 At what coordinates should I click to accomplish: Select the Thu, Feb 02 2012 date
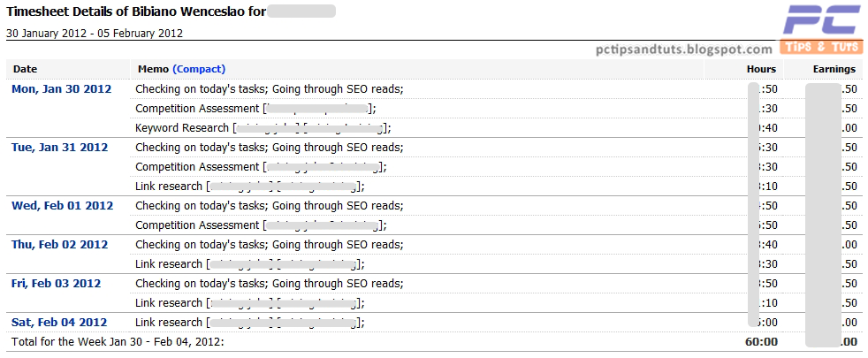[x=59, y=245]
